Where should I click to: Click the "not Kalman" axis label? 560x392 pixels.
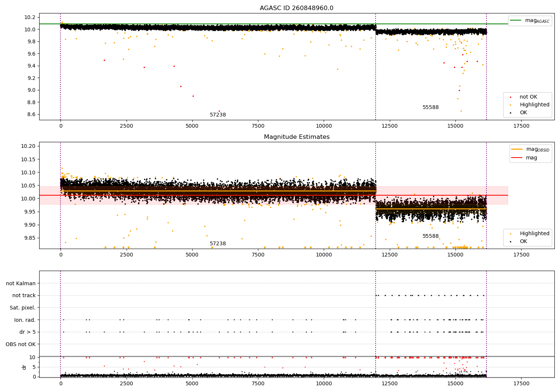tap(21, 283)
